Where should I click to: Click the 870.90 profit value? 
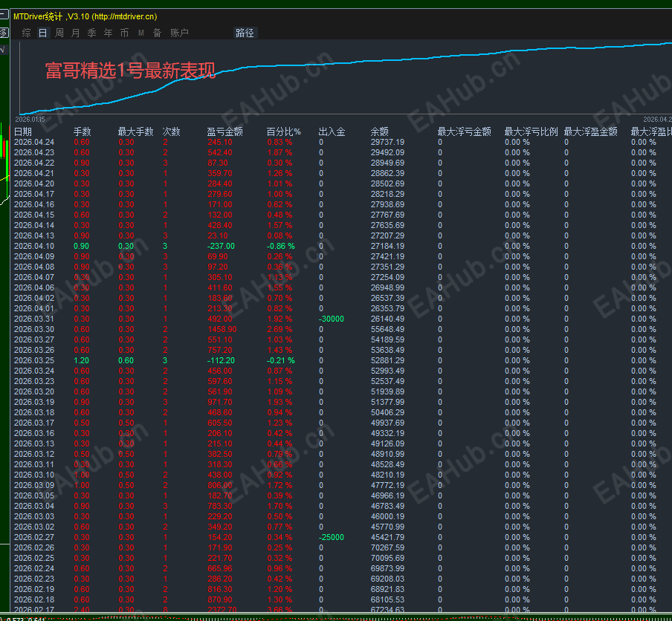[220, 599]
